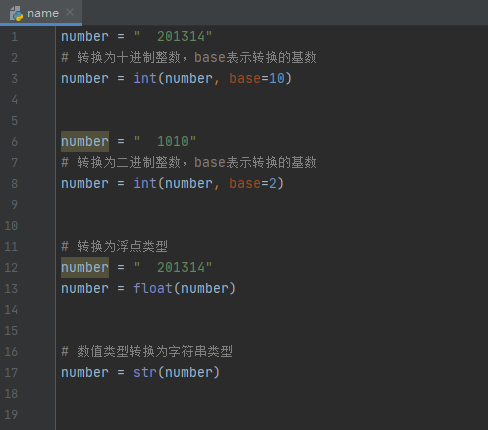Click the base=10 argument on line 3

[257, 79]
